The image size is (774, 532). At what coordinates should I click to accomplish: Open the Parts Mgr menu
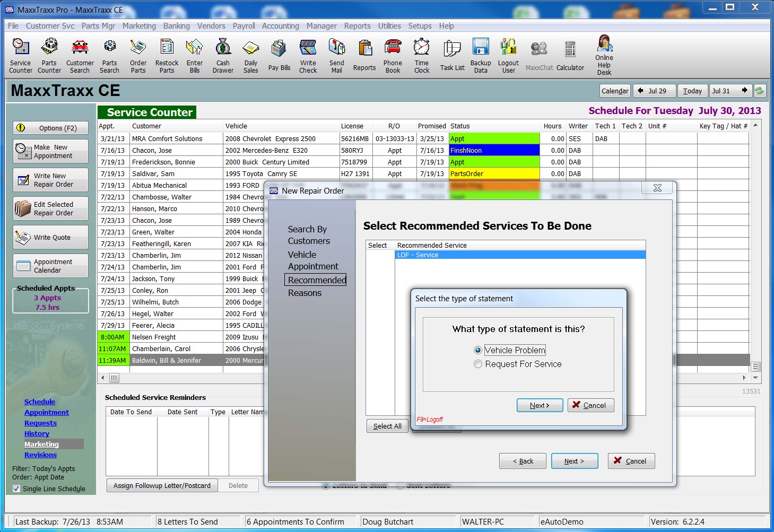pyautogui.click(x=98, y=26)
